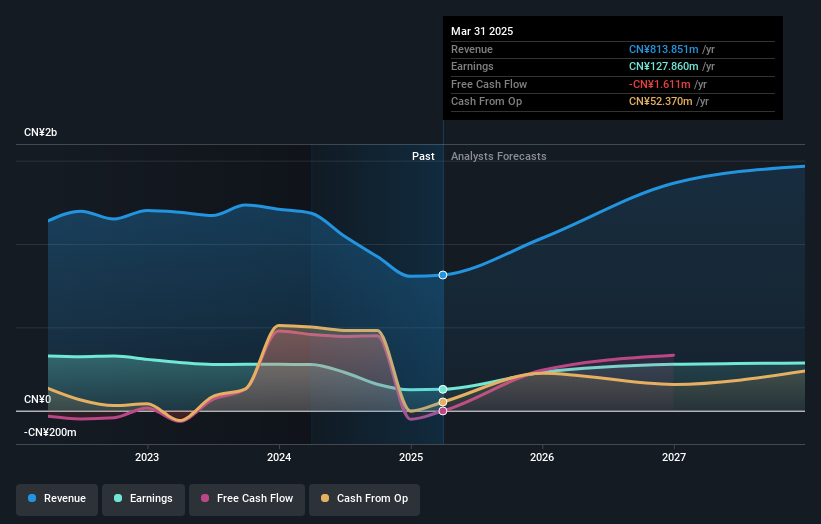
Task: Click the CN¥0 y-axis label
Action: point(38,399)
